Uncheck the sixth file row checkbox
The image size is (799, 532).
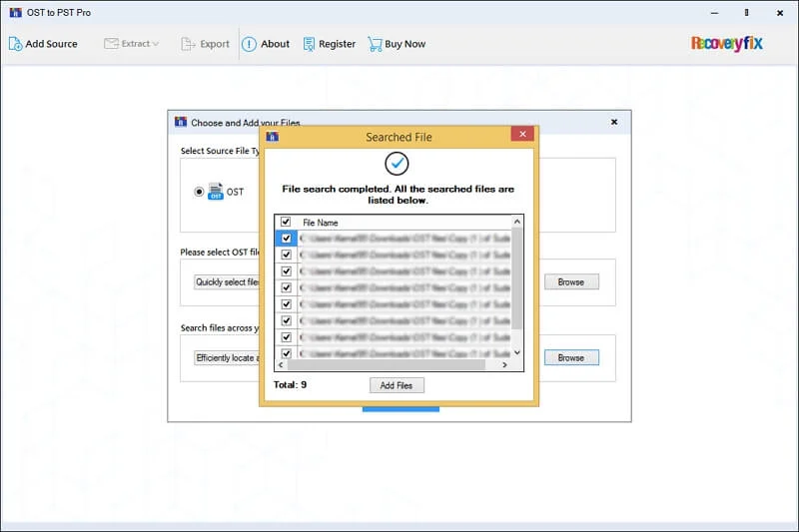click(287, 320)
